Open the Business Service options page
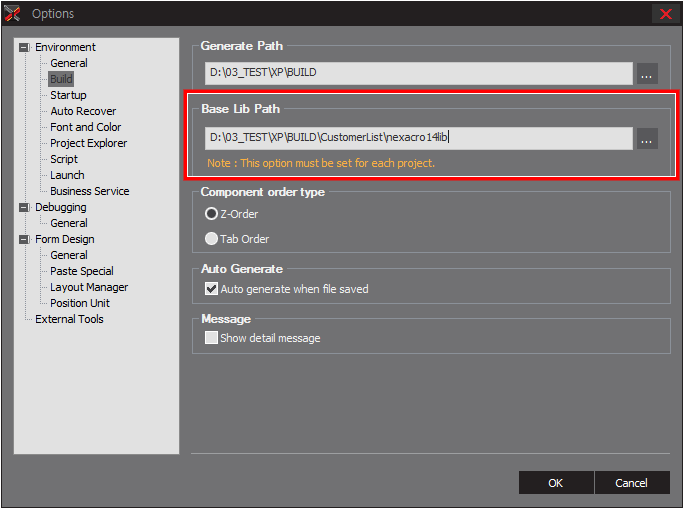The image size is (684, 509). click(x=89, y=191)
